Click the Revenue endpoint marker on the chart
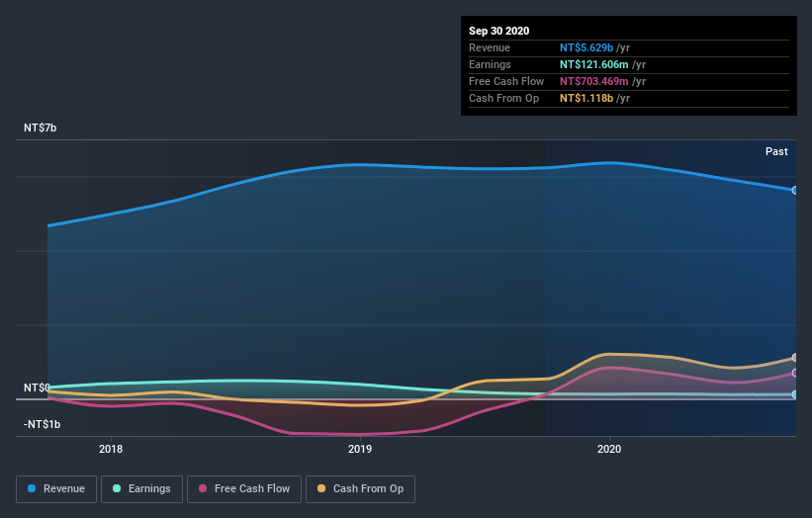 click(795, 191)
